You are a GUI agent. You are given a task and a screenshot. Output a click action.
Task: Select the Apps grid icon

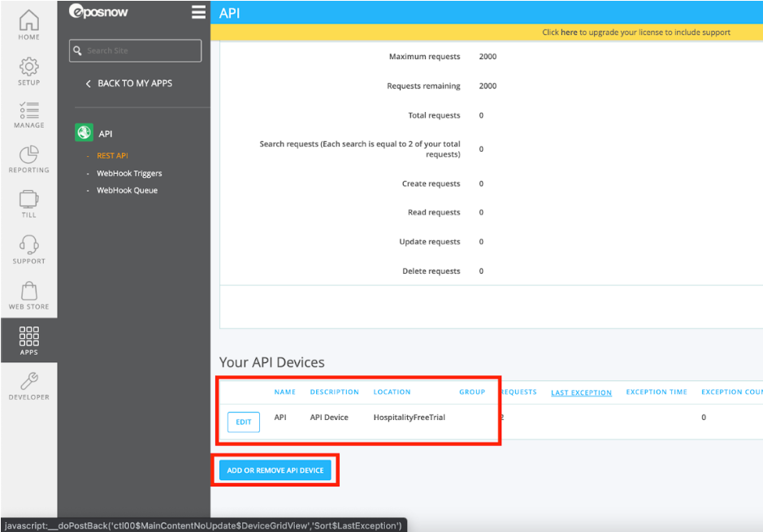[28, 337]
